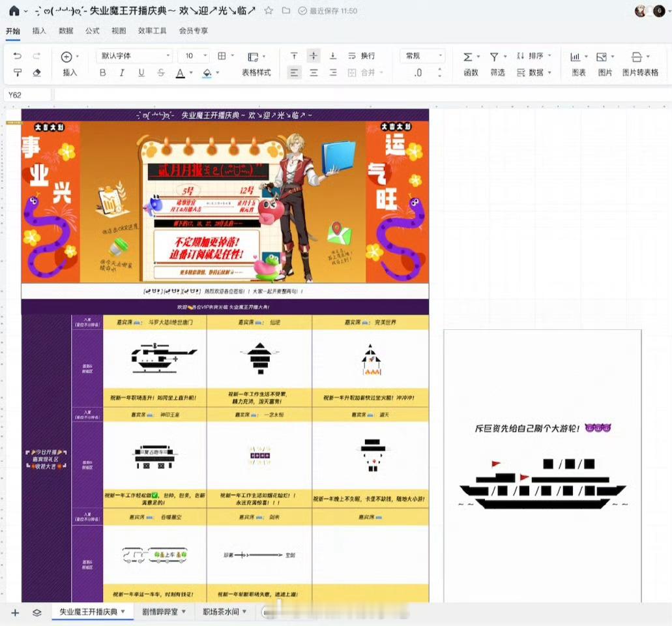The image size is (672, 626).
Task: Click the Sigma 函数 function icon
Action: [468, 57]
